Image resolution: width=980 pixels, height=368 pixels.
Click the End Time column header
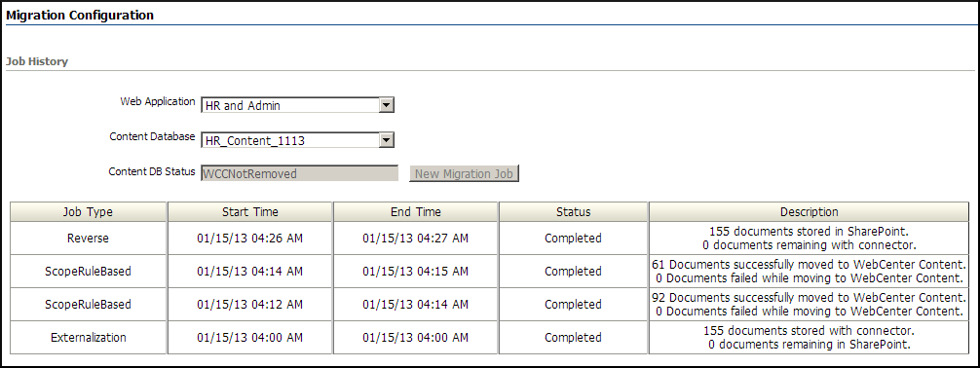[x=416, y=212]
